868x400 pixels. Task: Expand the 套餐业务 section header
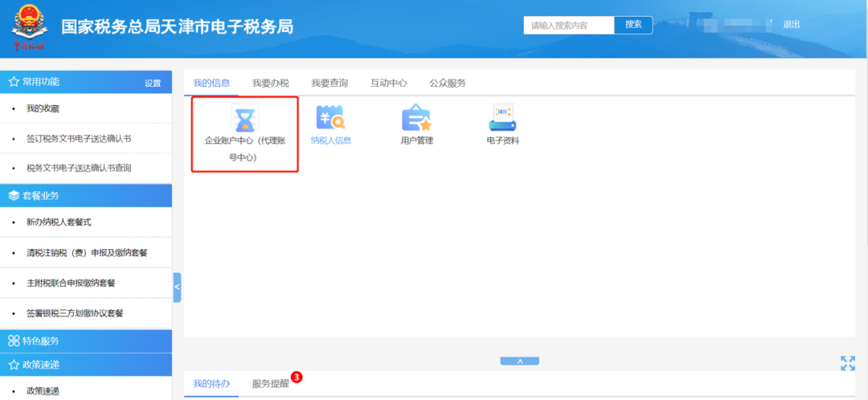(x=86, y=195)
